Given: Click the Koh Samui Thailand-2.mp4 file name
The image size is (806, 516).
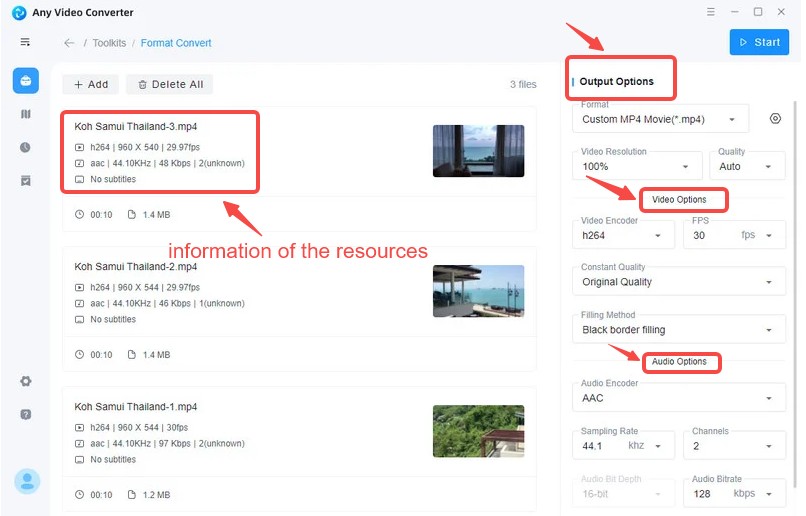Looking at the screenshot, I should click(136, 267).
